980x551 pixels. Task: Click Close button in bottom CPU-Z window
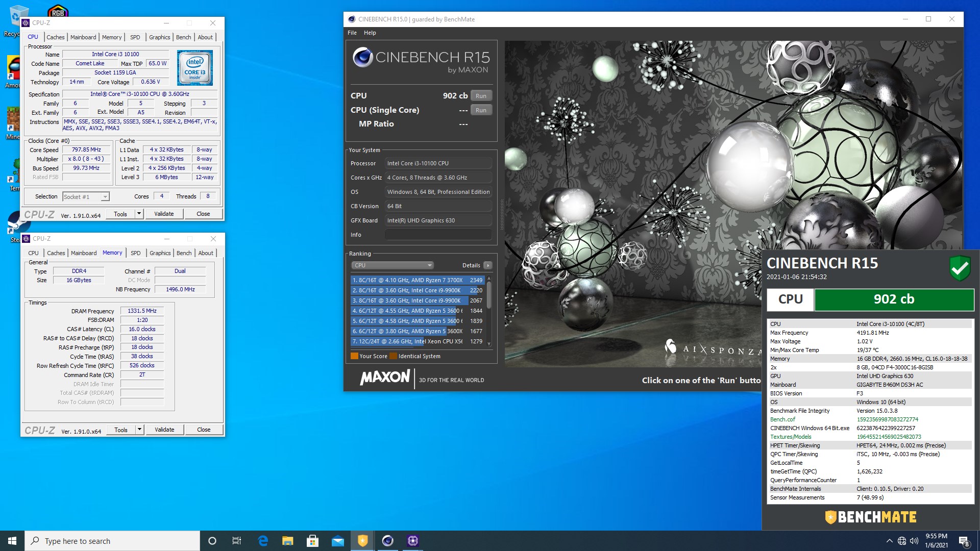(204, 430)
